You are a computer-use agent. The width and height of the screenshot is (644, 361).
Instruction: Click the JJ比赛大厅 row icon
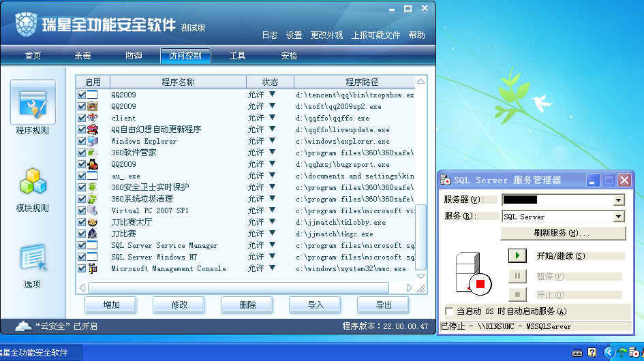[93, 222]
